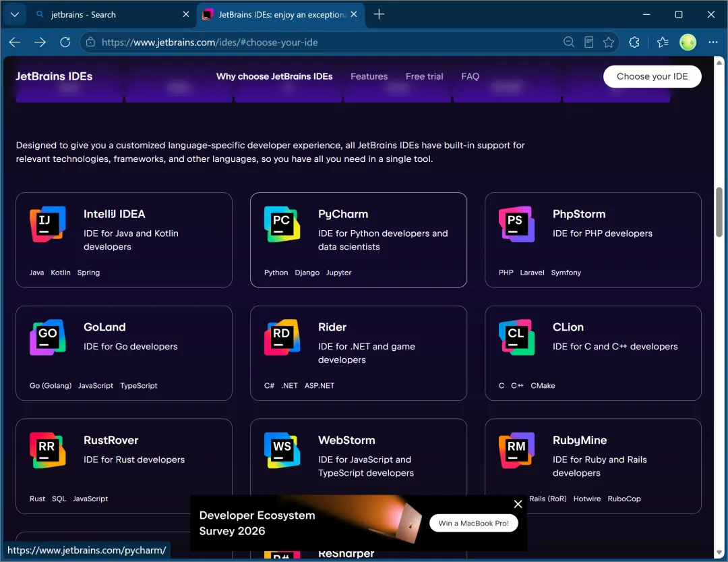Click the RubyMine RM logo icon
This screenshot has height=562, width=728.
tap(516, 450)
